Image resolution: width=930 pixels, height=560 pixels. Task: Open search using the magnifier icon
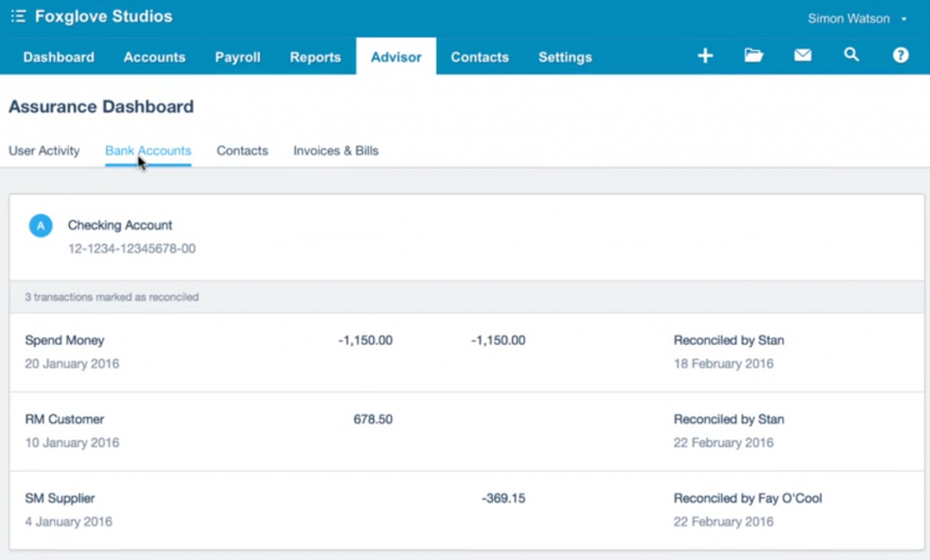point(852,55)
